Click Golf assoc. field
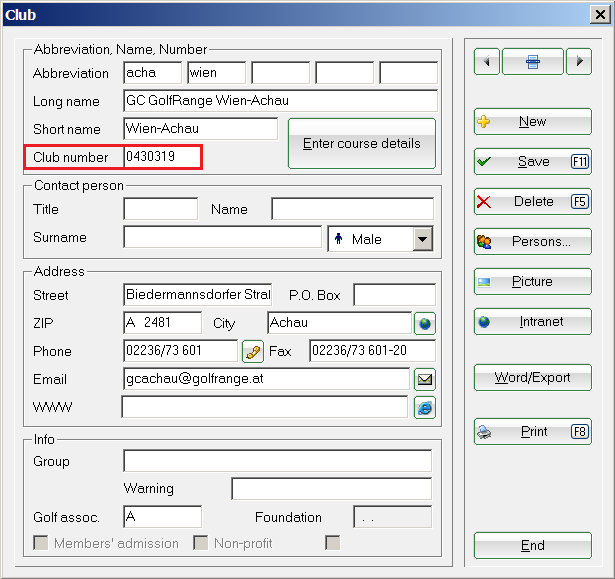Viewport: 615px width, 579px height. pos(162,517)
